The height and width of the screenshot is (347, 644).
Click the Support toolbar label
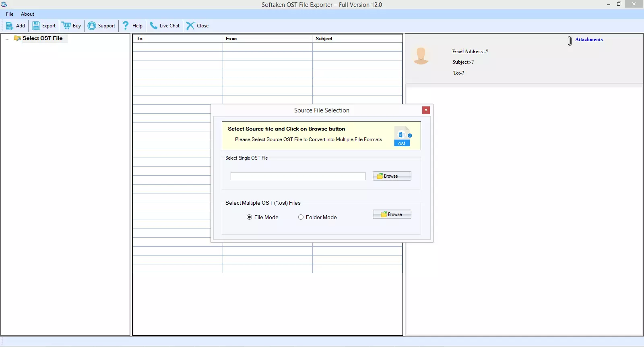pos(106,26)
